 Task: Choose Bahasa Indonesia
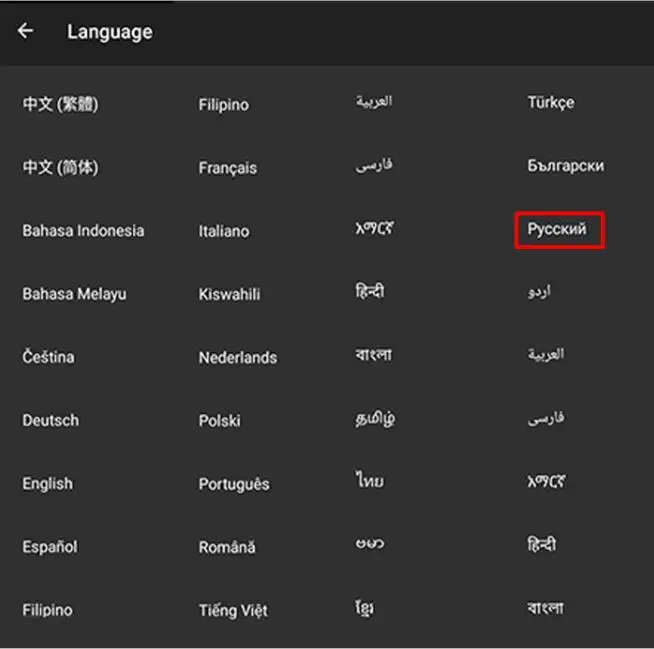[83, 231]
